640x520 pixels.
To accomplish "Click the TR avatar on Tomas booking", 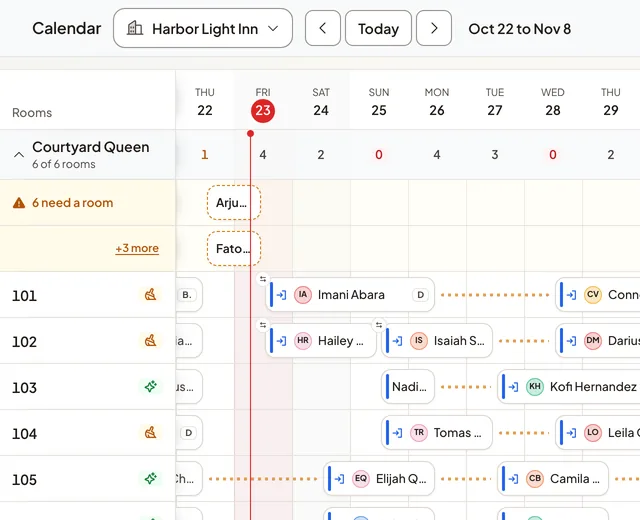I will click(x=419, y=433).
